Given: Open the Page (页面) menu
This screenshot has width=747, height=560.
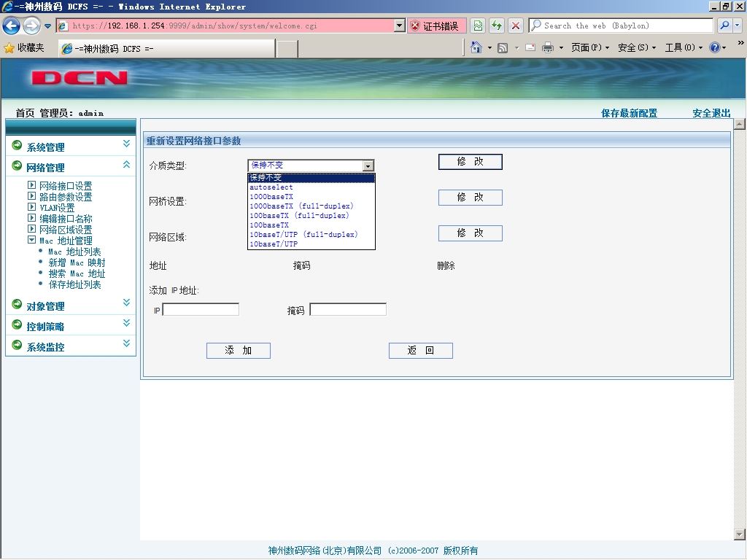Looking at the screenshot, I should (590, 47).
